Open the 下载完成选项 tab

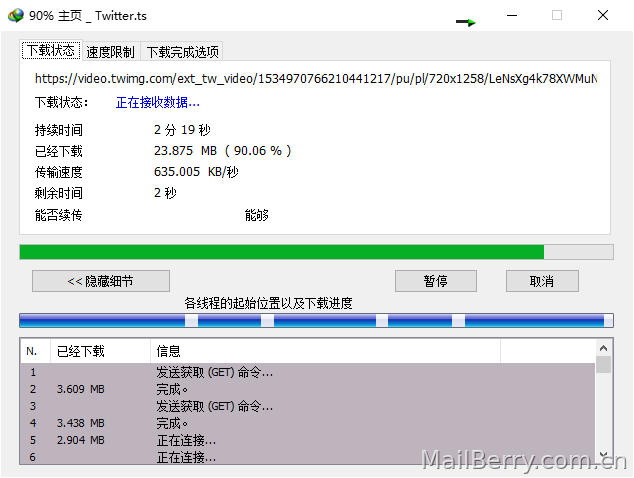(x=182, y=52)
